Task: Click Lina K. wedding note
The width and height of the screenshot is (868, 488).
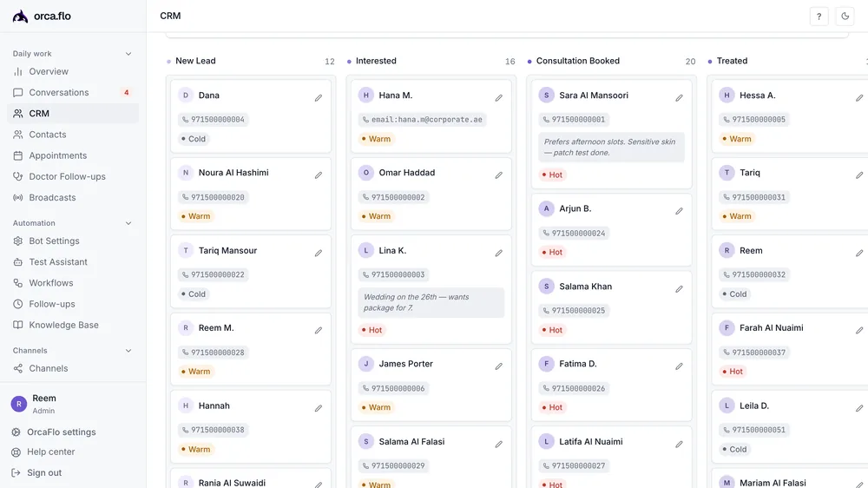Action: [431, 302]
